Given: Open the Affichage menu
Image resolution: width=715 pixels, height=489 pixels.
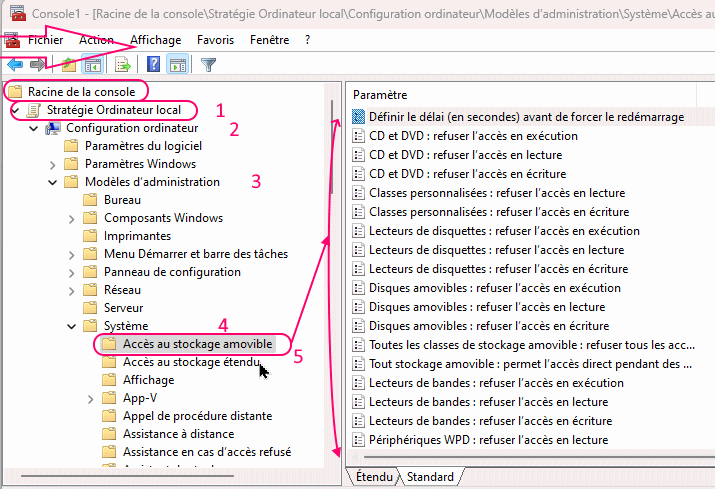Looking at the screenshot, I should click(155, 40).
